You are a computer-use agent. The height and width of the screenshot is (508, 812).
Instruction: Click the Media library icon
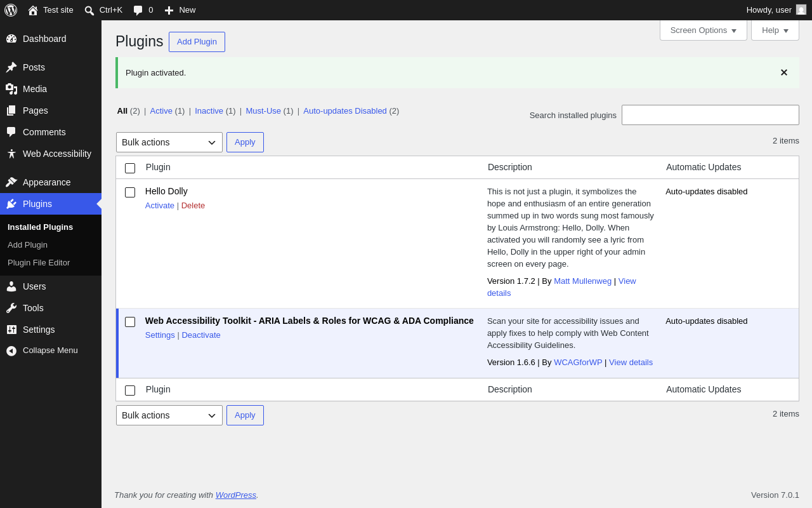click(x=11, y=89)
